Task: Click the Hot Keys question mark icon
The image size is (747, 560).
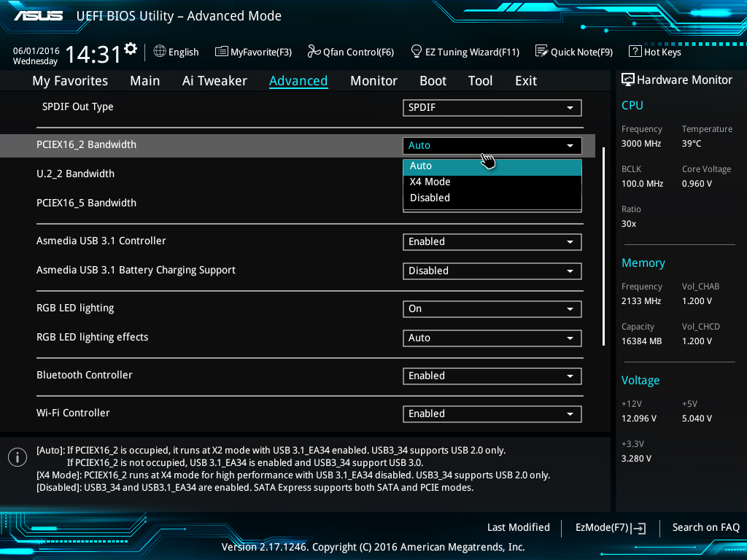Action: 635,51
